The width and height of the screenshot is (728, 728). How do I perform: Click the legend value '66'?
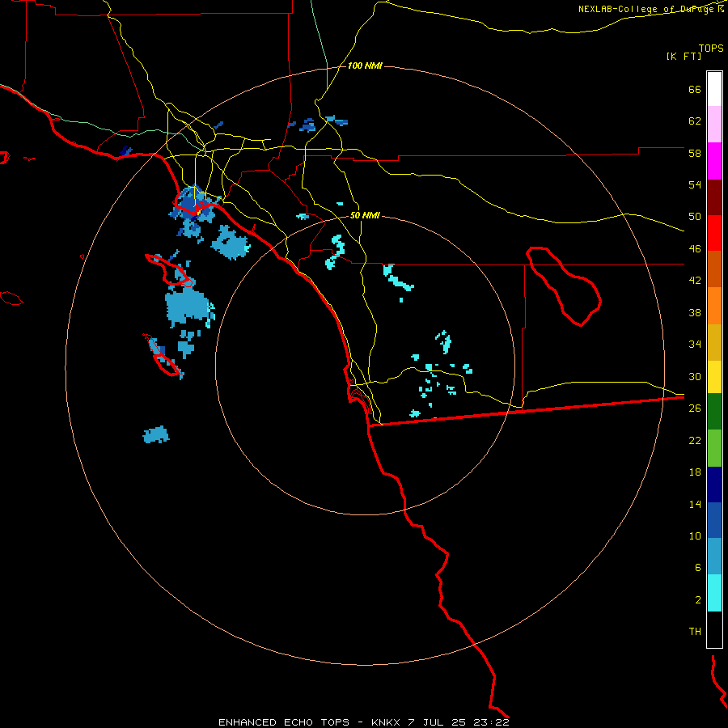click(695, 90)
